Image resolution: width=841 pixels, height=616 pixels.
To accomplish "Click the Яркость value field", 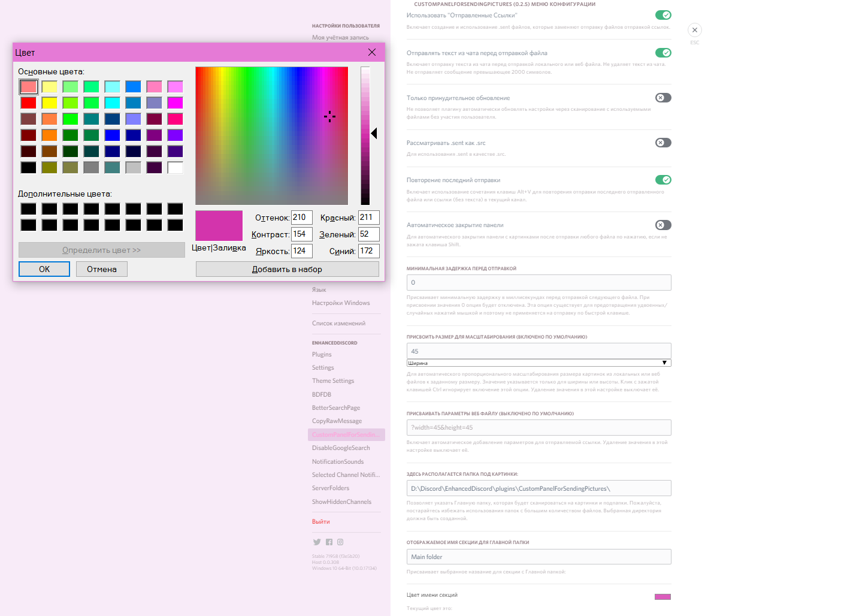I will click(302, 251).
